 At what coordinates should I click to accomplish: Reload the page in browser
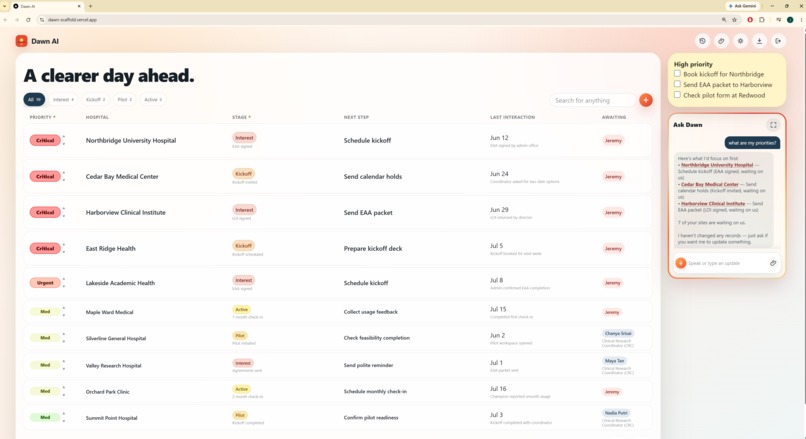(x=28, y=20)
